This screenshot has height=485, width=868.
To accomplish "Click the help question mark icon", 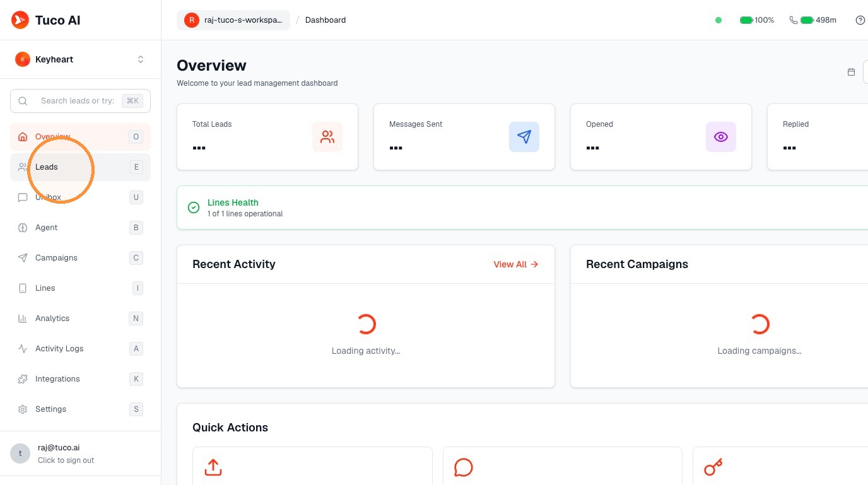I will [860, 20].
